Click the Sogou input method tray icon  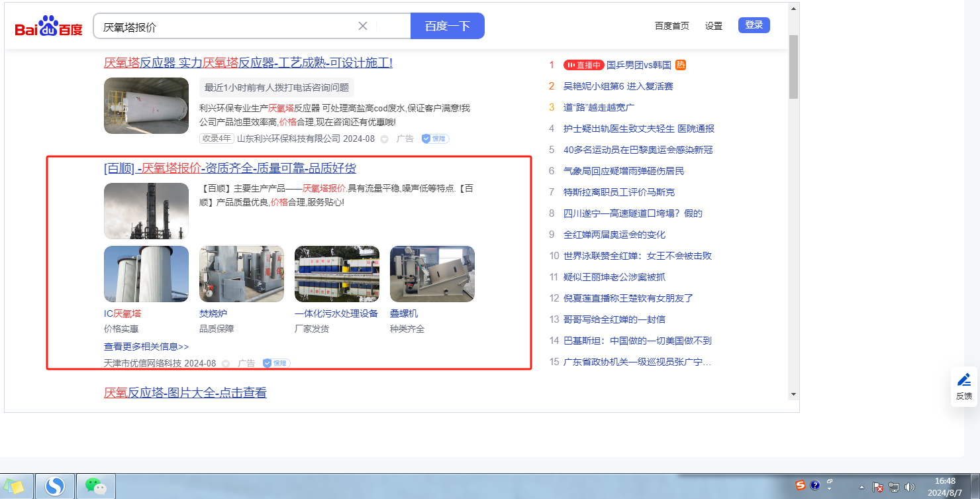click(x=801, y=486)
